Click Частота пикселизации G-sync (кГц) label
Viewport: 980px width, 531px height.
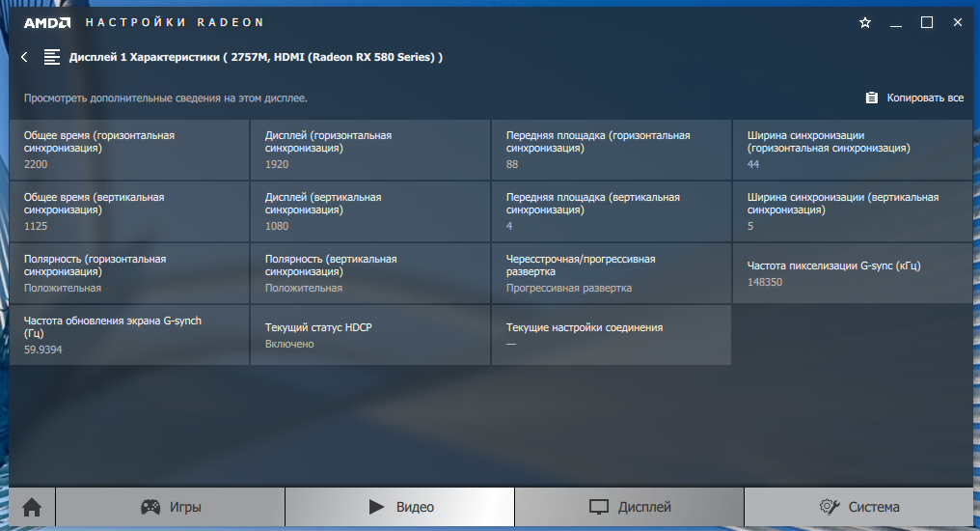click(x=833, y=265)
